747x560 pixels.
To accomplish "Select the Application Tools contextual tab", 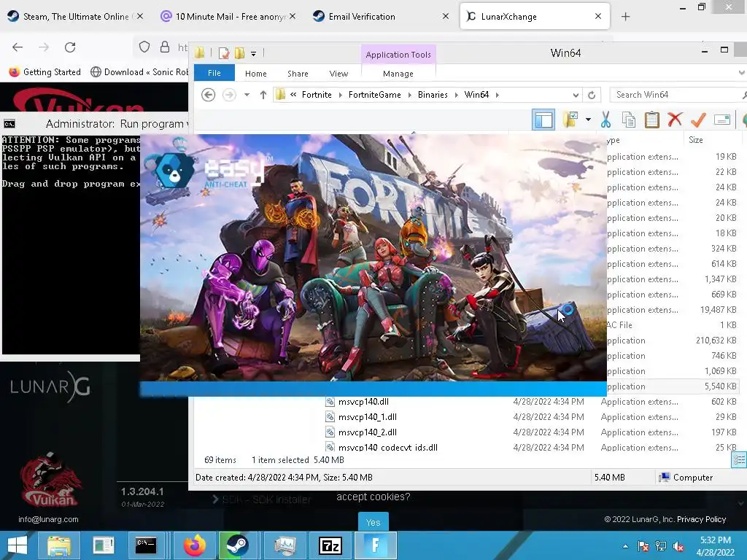I will pyautogui.click(x=398, y=55).
